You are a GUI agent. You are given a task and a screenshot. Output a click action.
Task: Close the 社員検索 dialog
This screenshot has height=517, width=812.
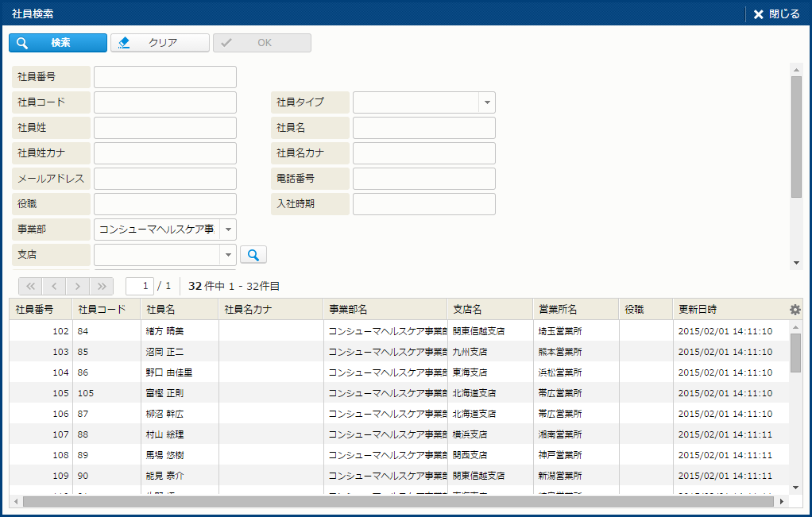coord(776,14)
